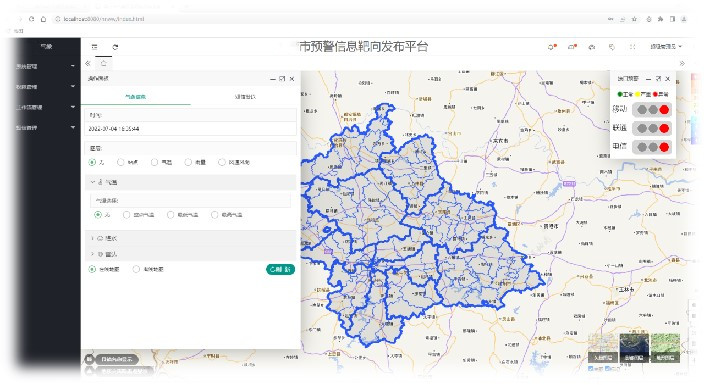
Task: Open the bell notification icon with red dot
Action: click(552, 47)
